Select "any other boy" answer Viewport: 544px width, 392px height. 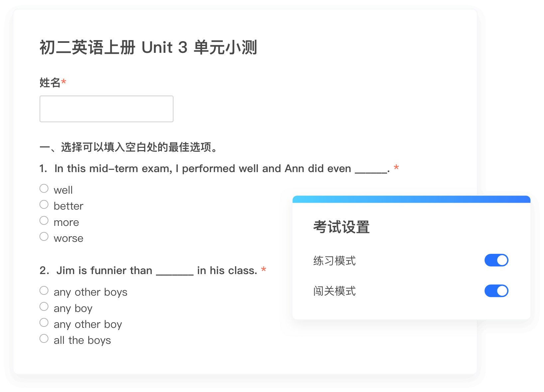[44, 323]
